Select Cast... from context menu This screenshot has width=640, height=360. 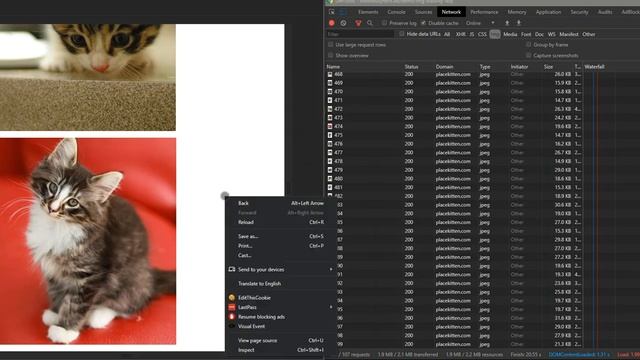click(281, 255)
